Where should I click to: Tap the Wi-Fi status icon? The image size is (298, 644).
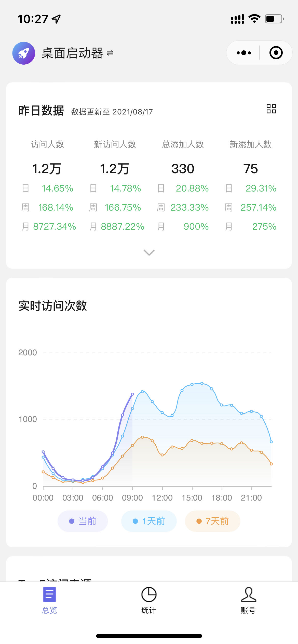tap(254, 19)
